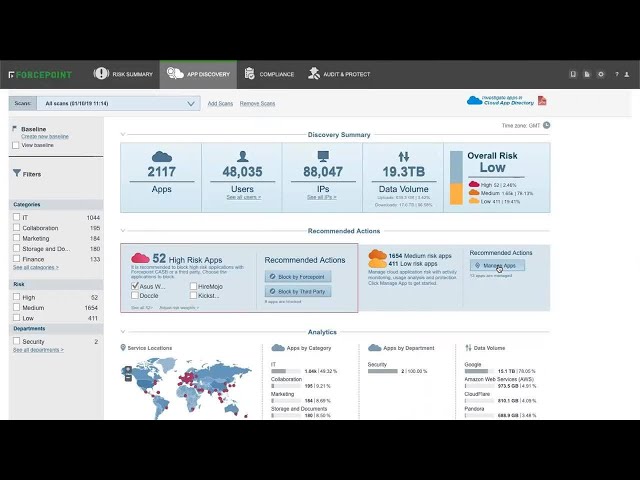Viewport: 640px width, 480px height.
Task: Click the Filters funnel icon
Action: tap(17, 173)
